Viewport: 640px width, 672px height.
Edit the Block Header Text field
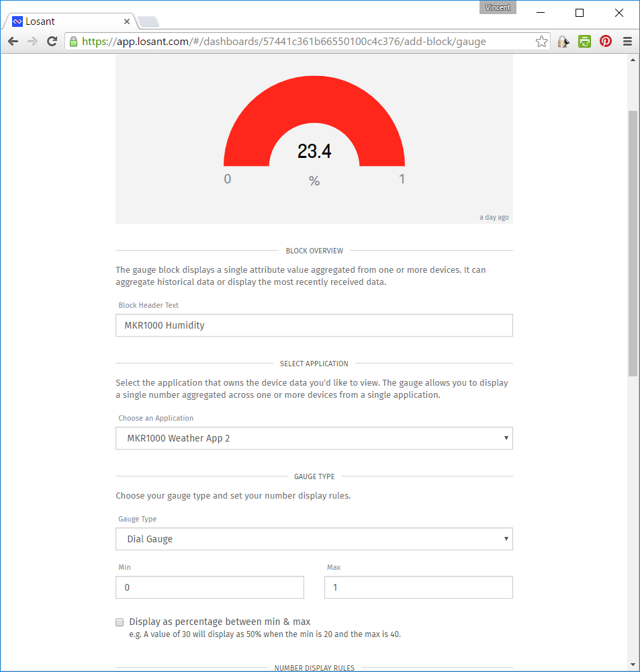(x=314, y=325)
